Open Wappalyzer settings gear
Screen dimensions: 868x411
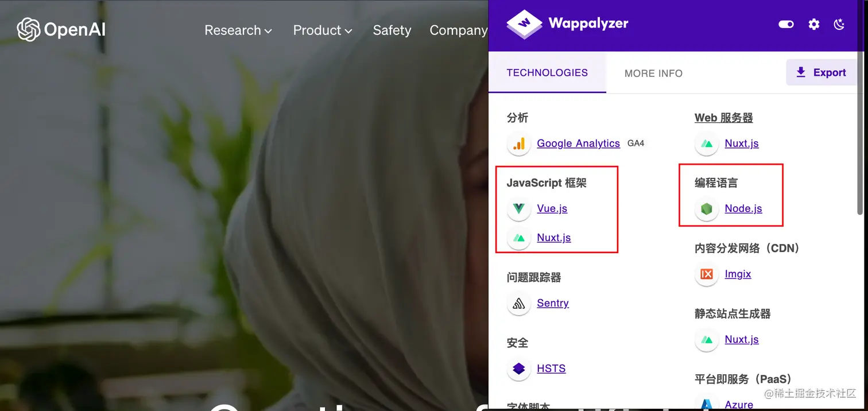pos(814,24)
